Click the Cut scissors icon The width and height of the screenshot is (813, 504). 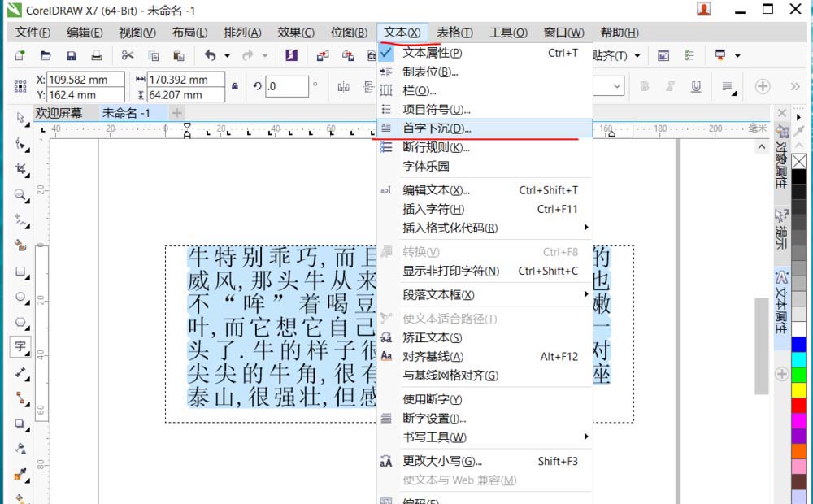[128, 55]
